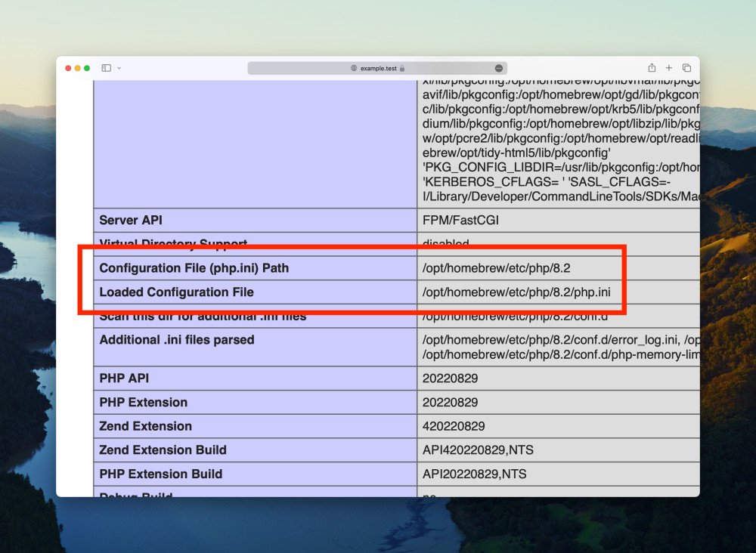Select the conf.d/php-memory-lim path text

point(561,354)
